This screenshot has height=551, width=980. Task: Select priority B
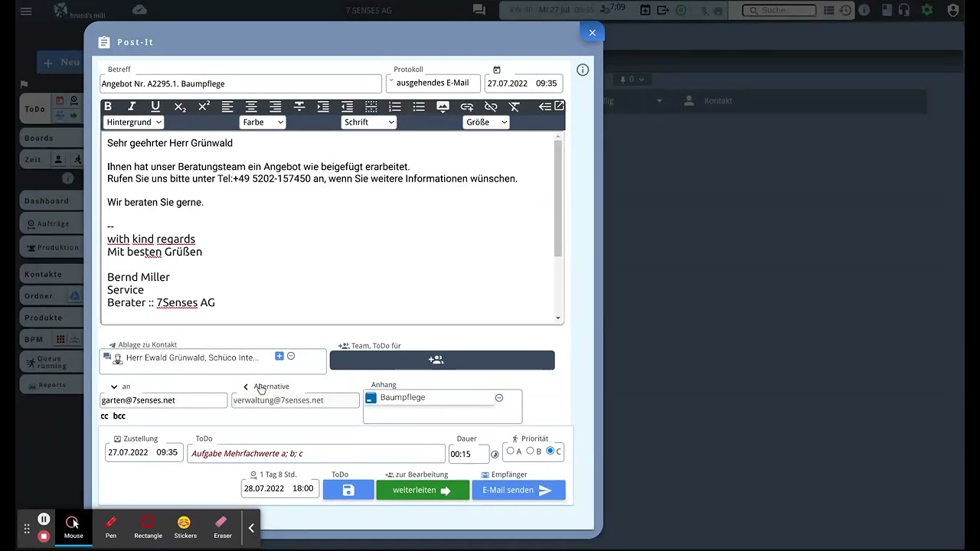click(530, 451)
